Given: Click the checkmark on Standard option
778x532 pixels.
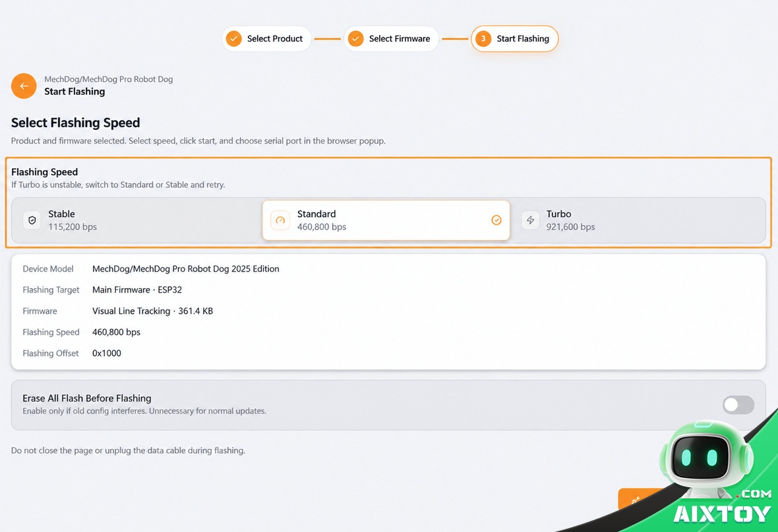Looking at the screenshot, I should coord(496,220).
